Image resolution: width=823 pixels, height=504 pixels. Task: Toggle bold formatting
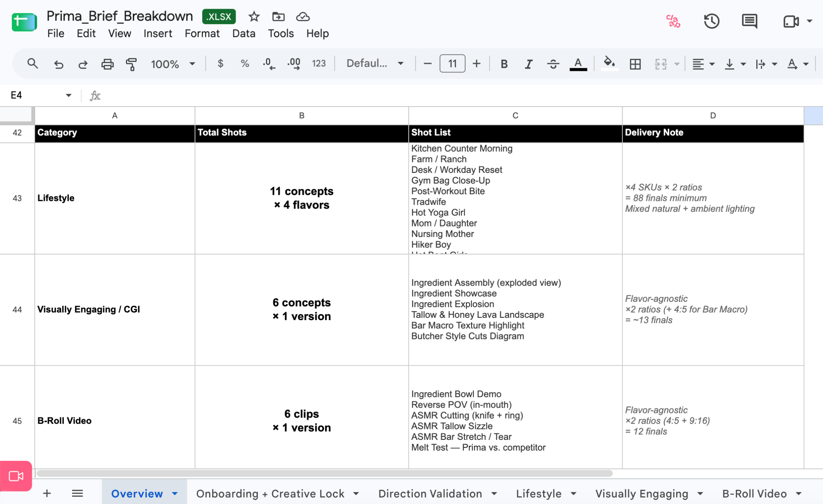point(504,64)
